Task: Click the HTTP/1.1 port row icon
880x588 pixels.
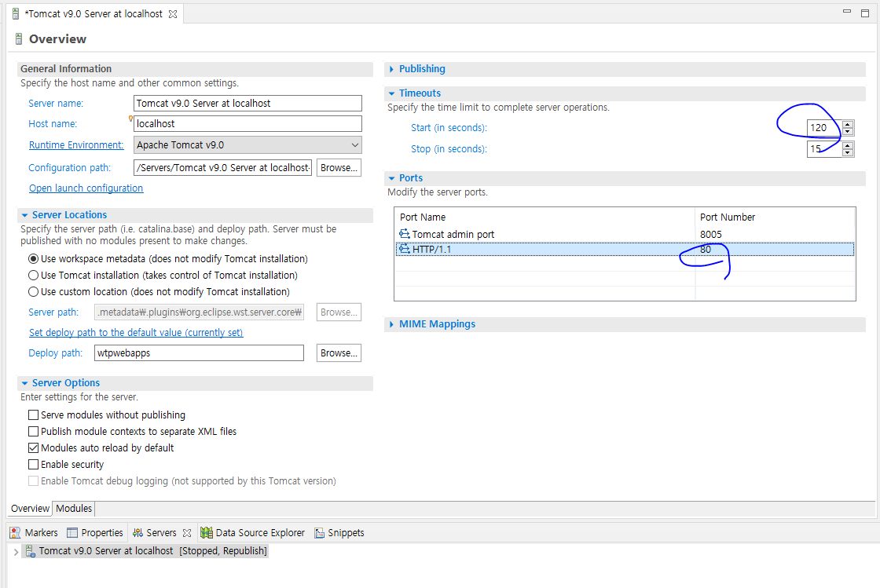Action: pyautogui.click(x=404, y=249)
